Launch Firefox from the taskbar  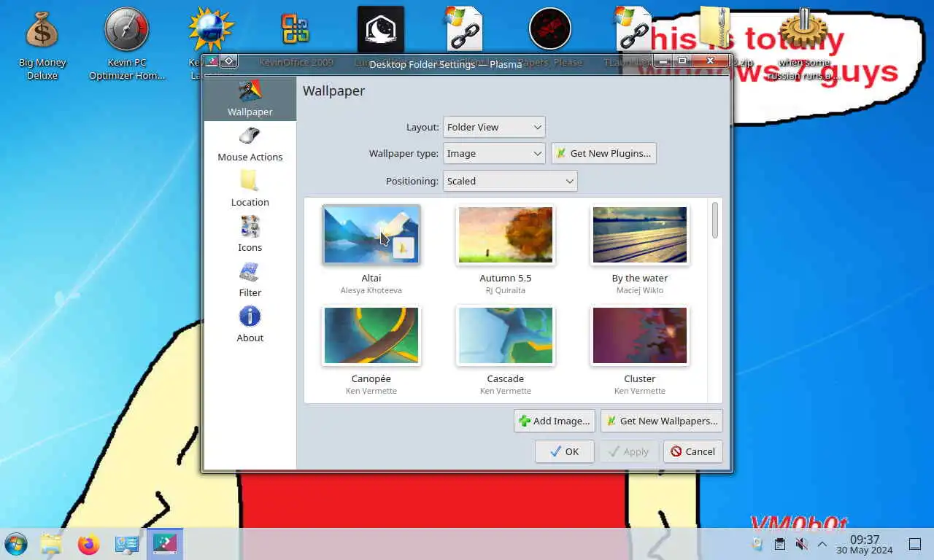[x=89, y=544]
